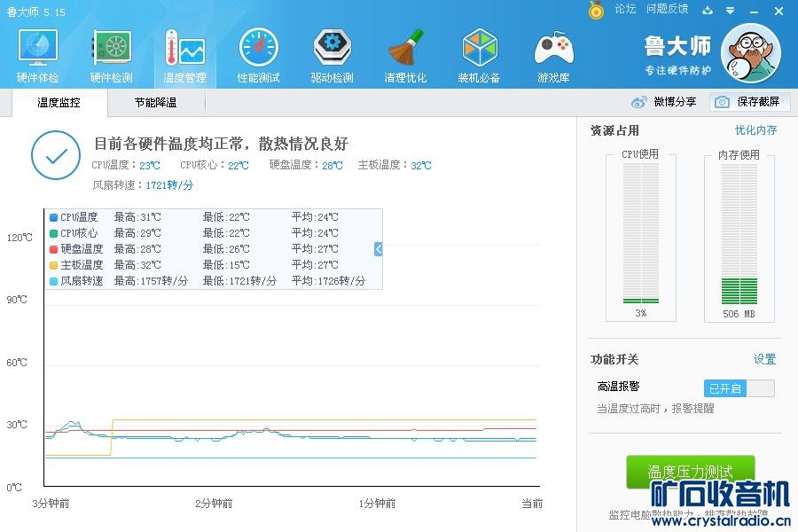Click the round checkmark status icon
The height and width of the screenshot is (532, 798).
[56, 155]
